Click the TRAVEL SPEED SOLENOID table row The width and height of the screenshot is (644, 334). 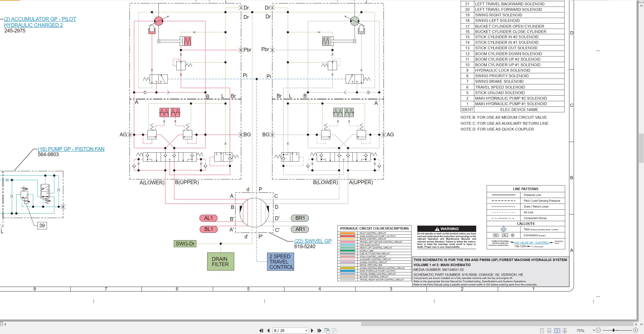point(512,87)
